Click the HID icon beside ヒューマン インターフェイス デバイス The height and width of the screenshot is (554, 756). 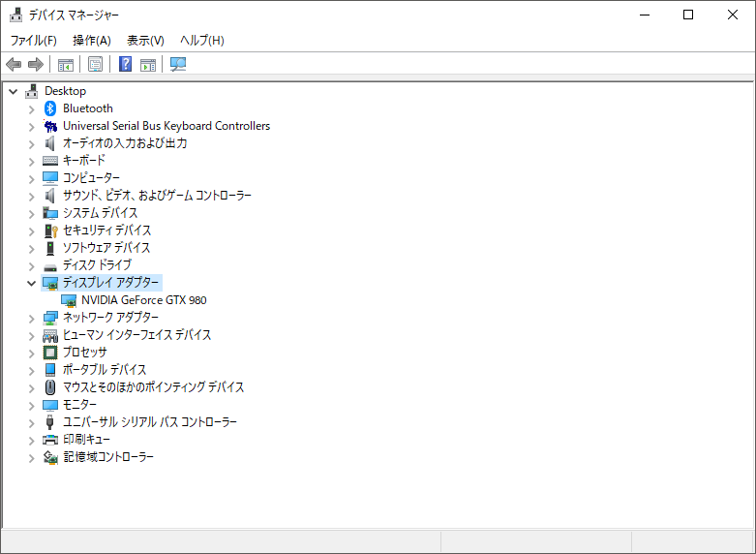(50, 335)
